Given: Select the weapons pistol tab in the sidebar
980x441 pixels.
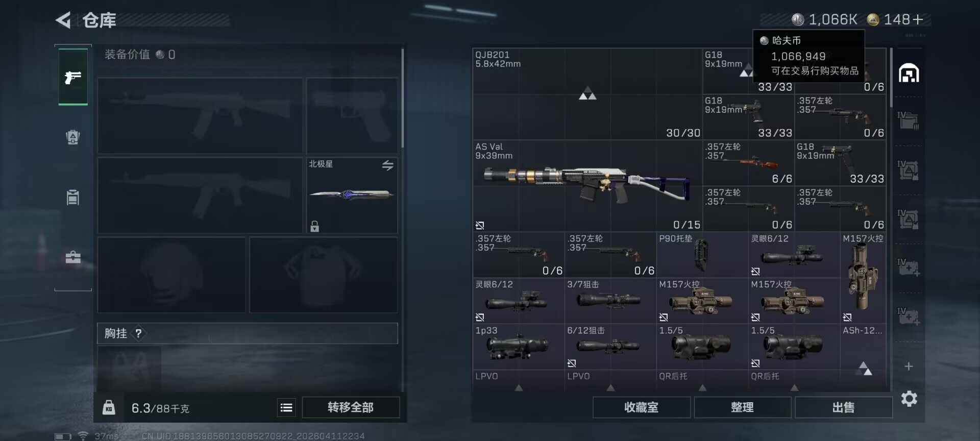Looking at the screenshot, I should pos(73,77).
